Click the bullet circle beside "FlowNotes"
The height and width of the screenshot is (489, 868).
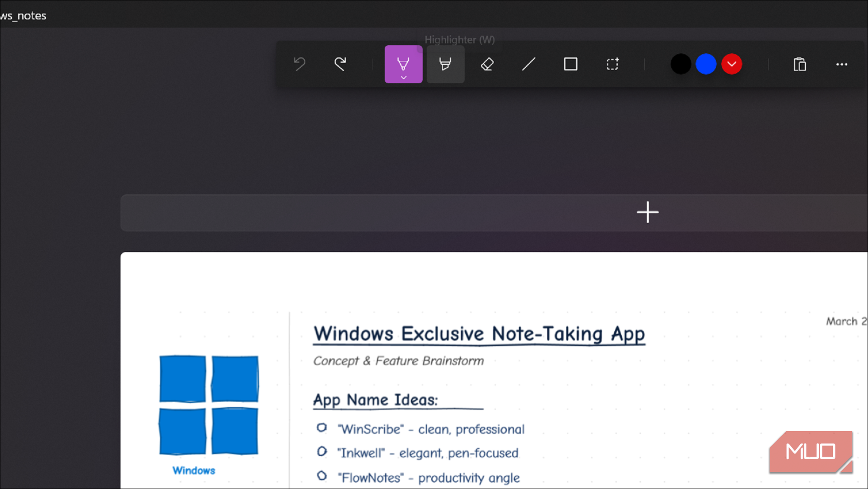(322, 476)
